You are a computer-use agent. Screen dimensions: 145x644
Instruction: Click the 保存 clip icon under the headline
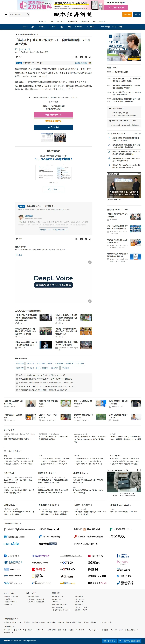pyautogui.click(x=17, y=57)
